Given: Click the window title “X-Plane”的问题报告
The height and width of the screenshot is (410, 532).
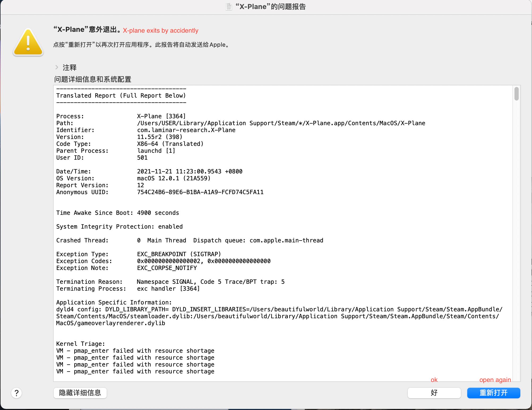Looking at the screenshot, I should coord(271,7).
